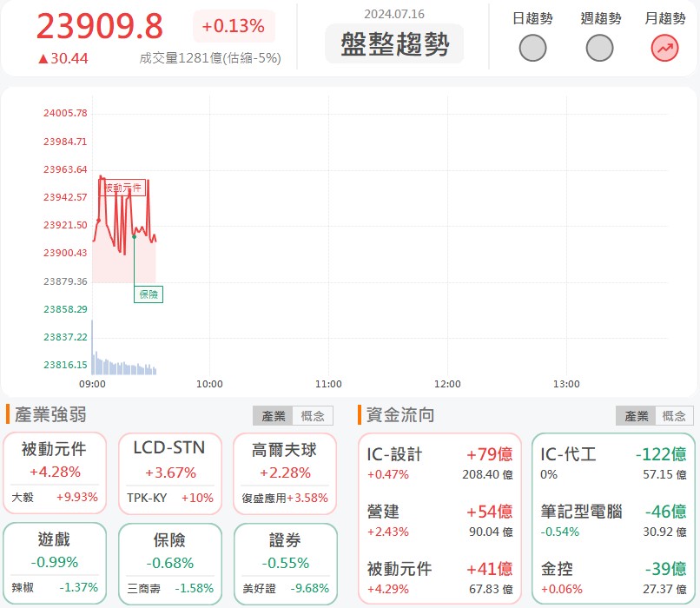Switch to the 概念 tab in 產業強弱
700x608 pixels.
[313, 415]
